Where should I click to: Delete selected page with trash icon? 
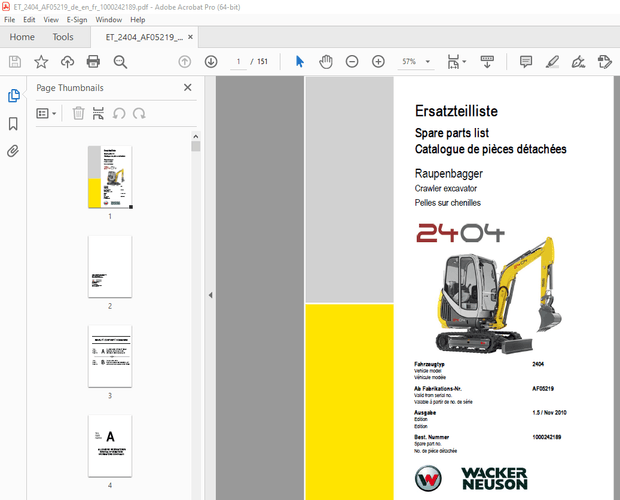[78, 113]
